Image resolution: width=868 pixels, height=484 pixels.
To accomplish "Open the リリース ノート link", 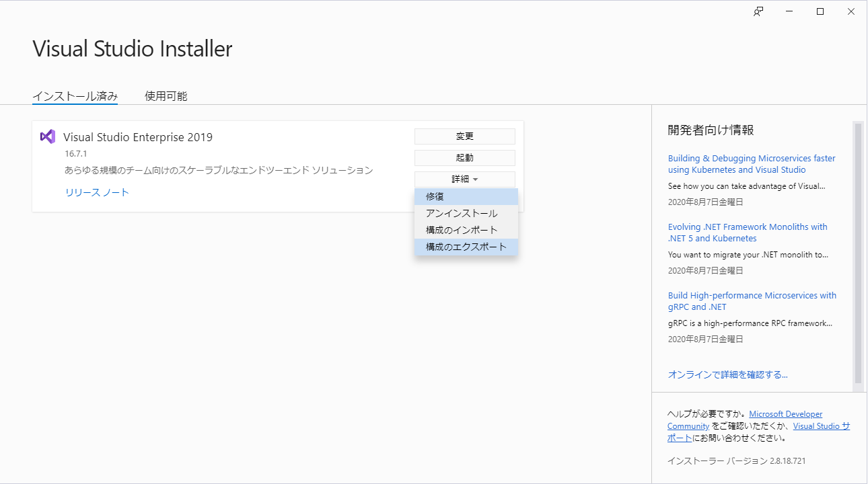I will [x=97, y=192].
